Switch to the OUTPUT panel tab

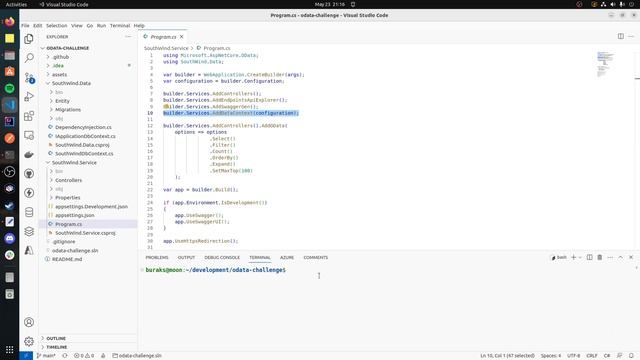tap(186, 258)
